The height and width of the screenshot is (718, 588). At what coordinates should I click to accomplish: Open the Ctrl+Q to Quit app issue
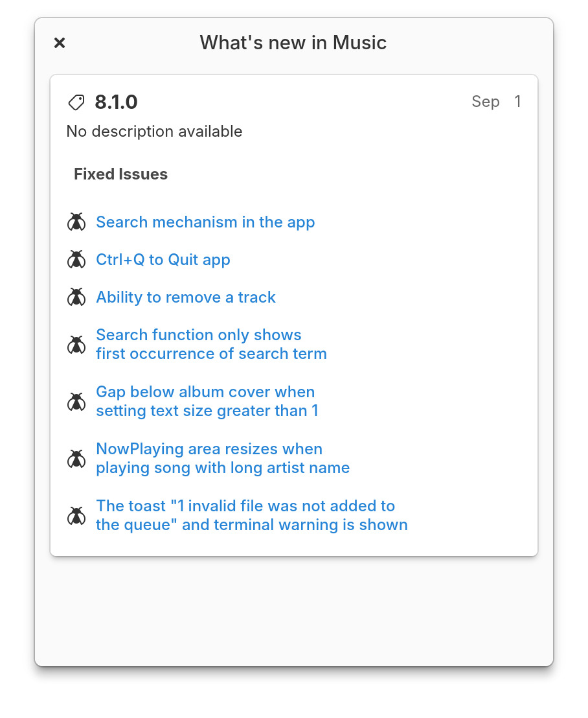(163, 260)
